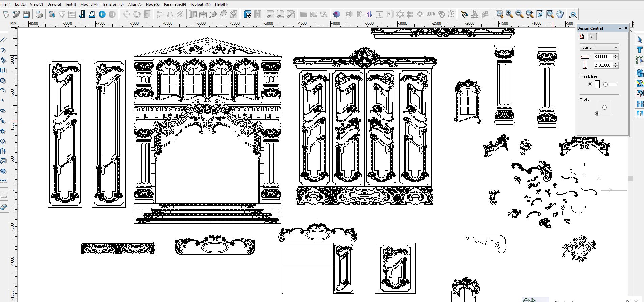Click the Zoom in magnifier
The image size is (644, 302).
(x=509, y=14)
